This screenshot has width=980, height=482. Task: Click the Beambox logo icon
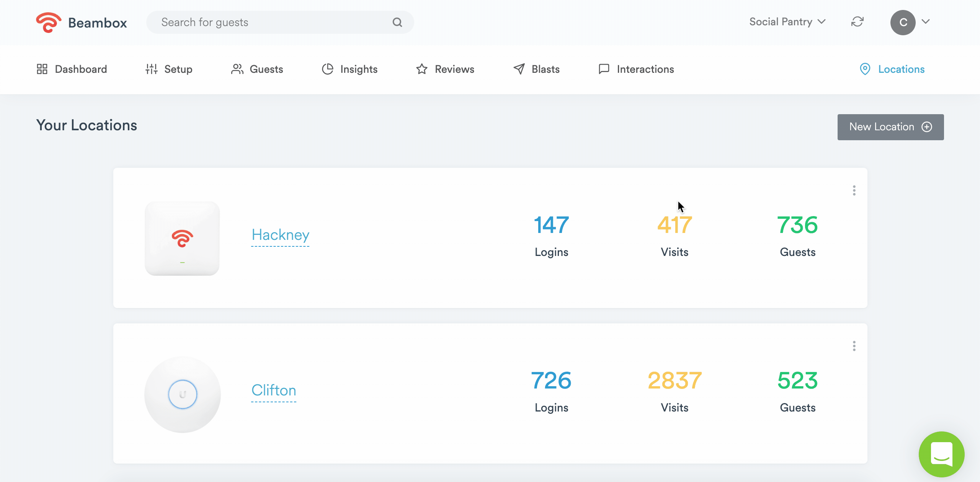48,23
